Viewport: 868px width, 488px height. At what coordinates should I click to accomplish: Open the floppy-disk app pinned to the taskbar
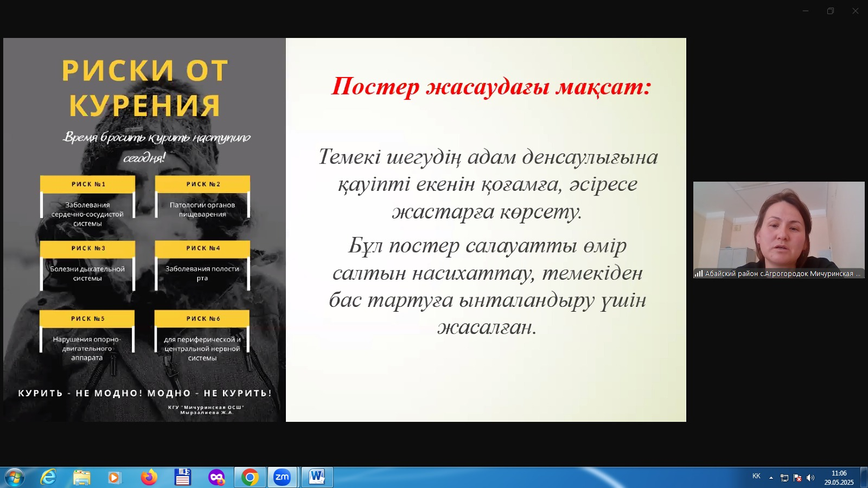pyautogui.click(x=183, y=478)
